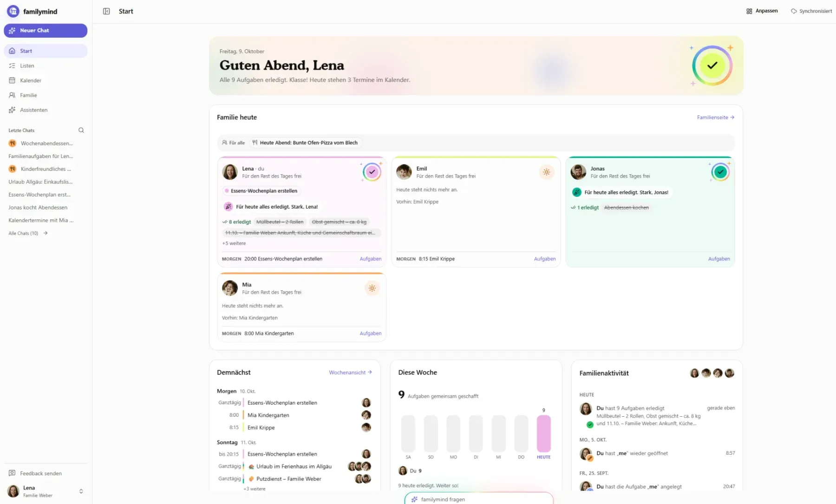Click Jonas's green completion checkmark icon
The width and height of the screenshot is (836, 504).
(x=720, y=172)
